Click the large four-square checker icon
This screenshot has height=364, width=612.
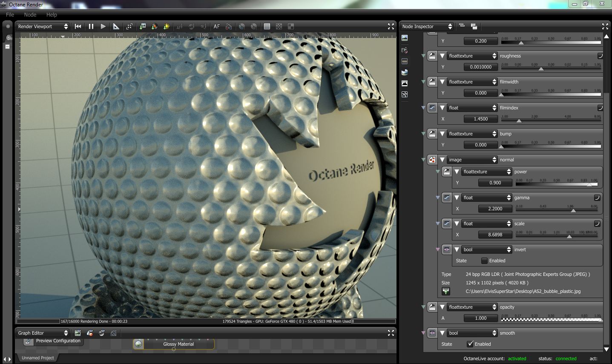pos(291,26)
